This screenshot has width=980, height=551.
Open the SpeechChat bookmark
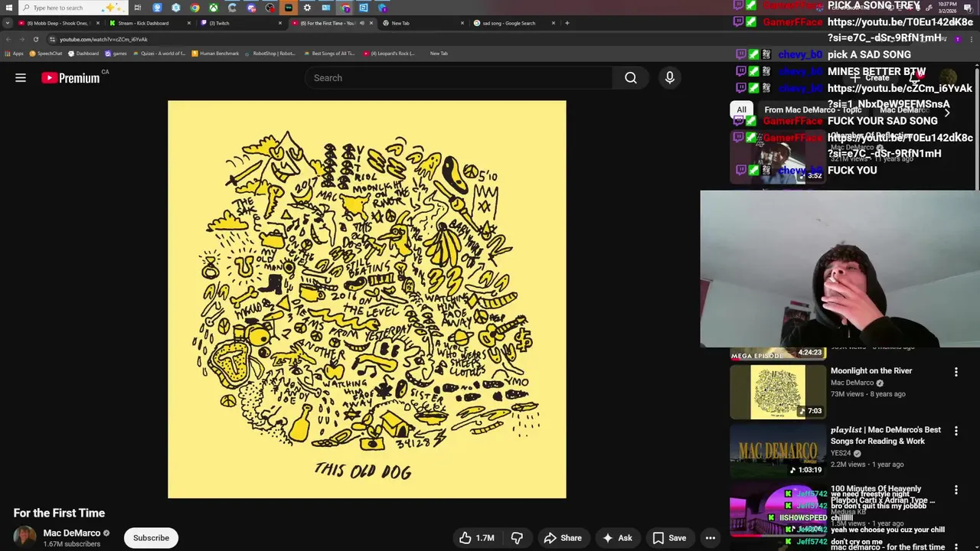coord(46,54)
